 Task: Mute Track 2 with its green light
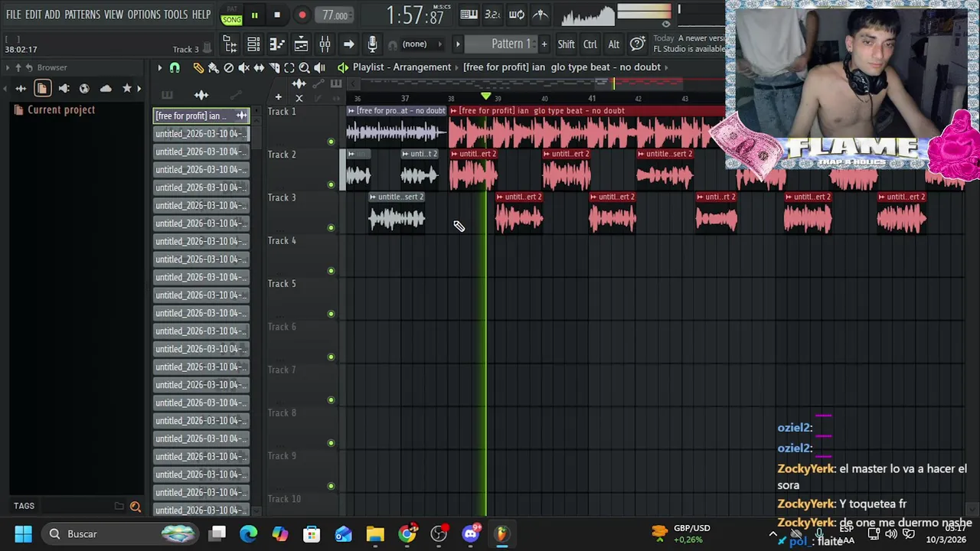(x=331, y=184)
